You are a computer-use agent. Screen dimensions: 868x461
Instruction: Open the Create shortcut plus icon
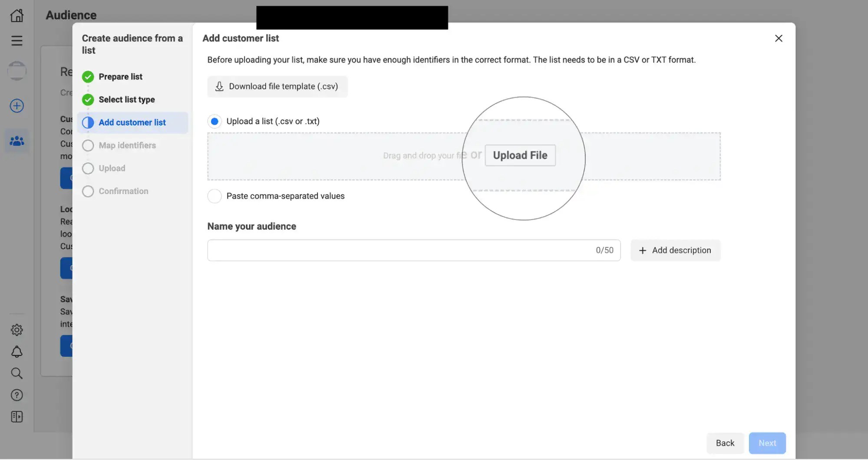pos(17,105)
